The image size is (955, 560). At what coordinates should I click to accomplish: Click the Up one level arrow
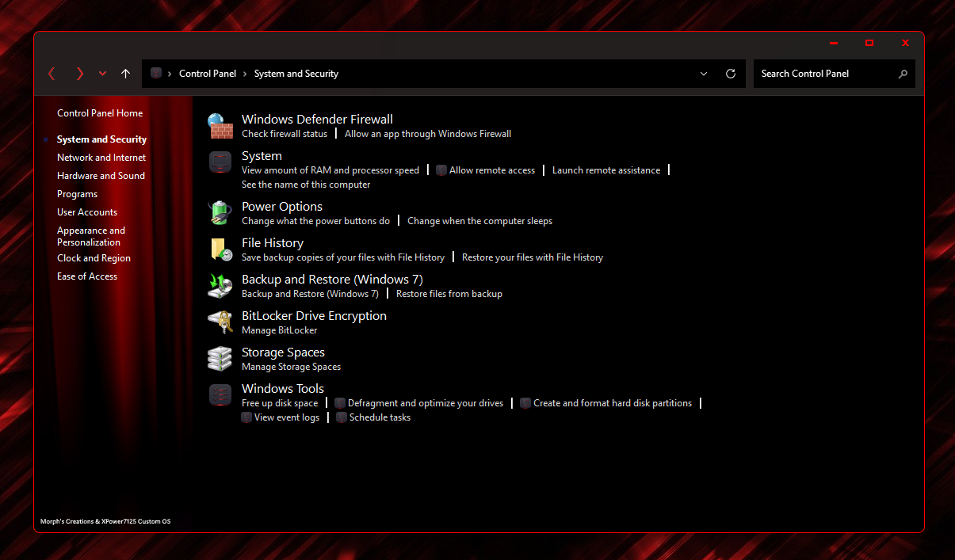point(125,74)
